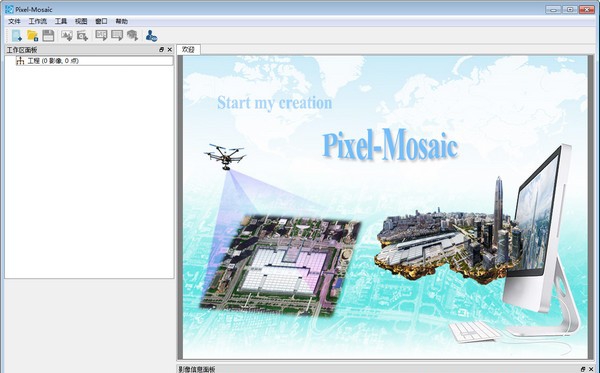600x373 pixels.
Task: Click the Save floppy disk icon
Action: pos(48,36)
